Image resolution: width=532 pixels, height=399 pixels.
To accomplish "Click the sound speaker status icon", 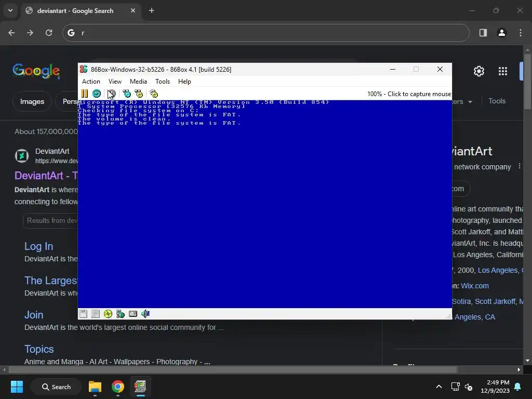I will [x=145, y=314].
